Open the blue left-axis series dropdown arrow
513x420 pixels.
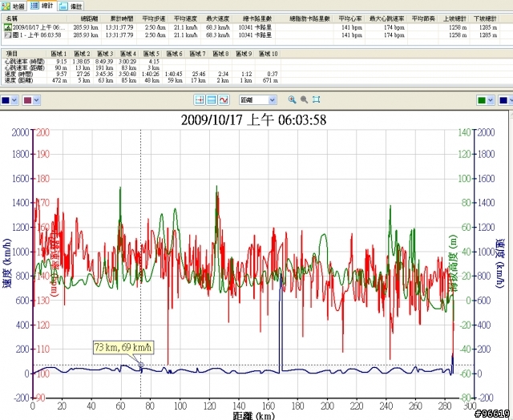tap(14, 100)
